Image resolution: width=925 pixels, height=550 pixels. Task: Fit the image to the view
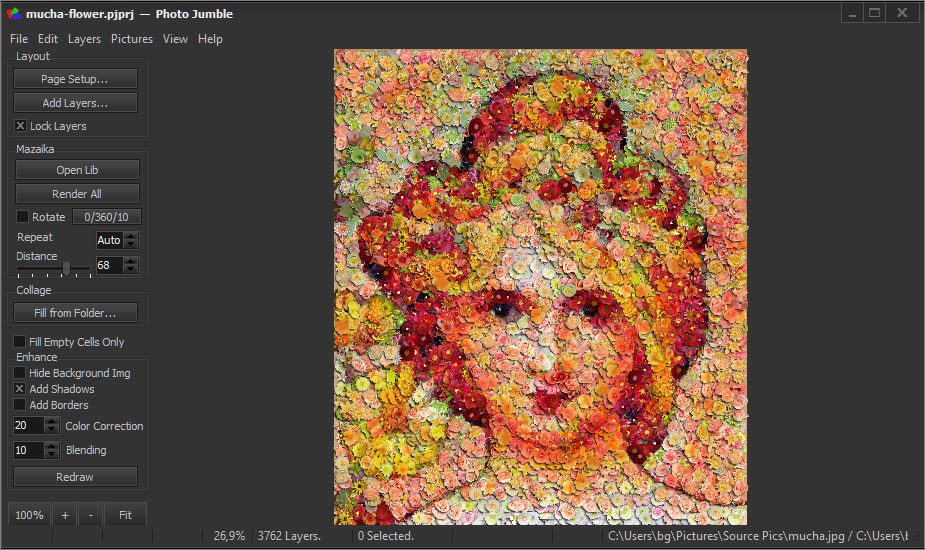125,515
